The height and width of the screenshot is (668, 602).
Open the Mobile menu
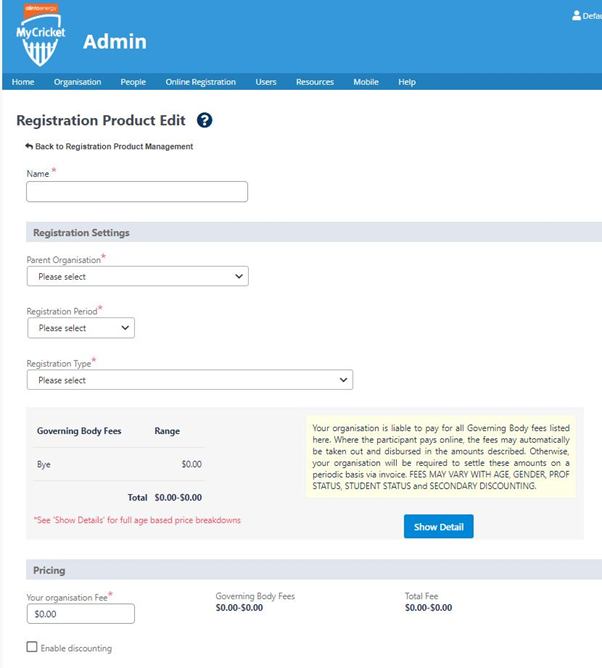tap(366, 82)
